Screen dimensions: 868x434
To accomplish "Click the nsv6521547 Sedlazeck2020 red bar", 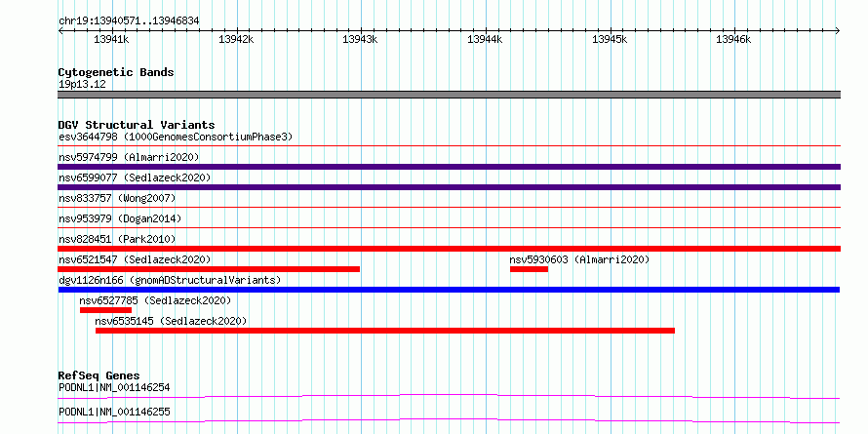I will tap(209, 269).
